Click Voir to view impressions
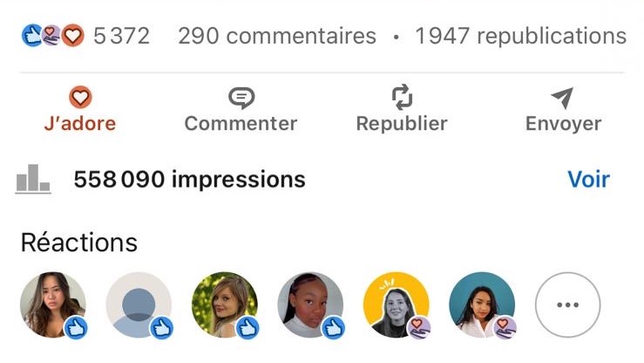The height and width of the screenshot is (363, 644). (588, 179)
